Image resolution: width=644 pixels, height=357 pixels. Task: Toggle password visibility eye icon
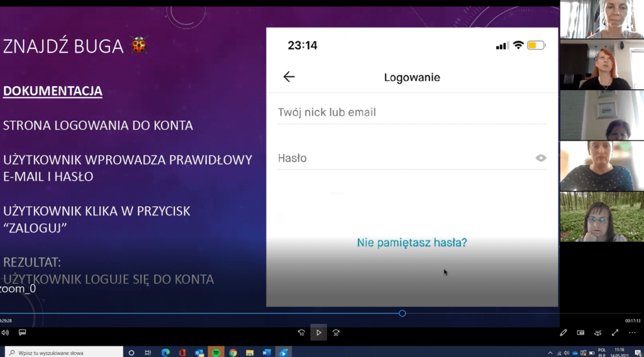point(541,158)
